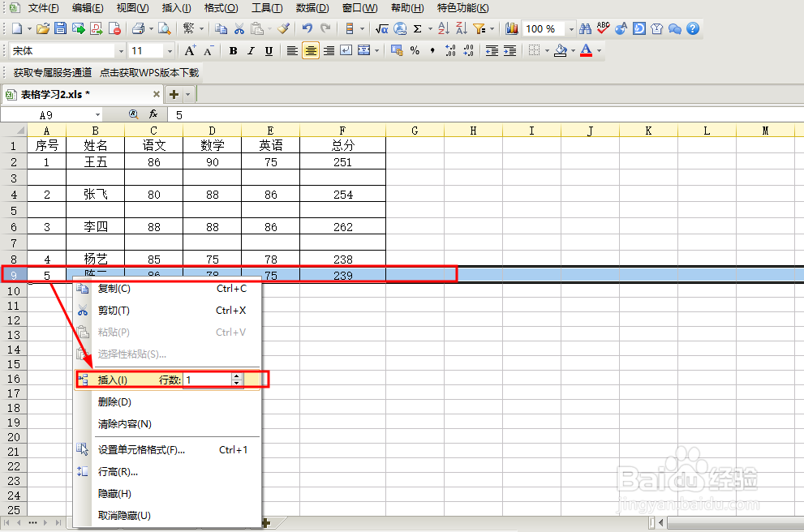Increase font size with the A+ icon

coord(190,51)
